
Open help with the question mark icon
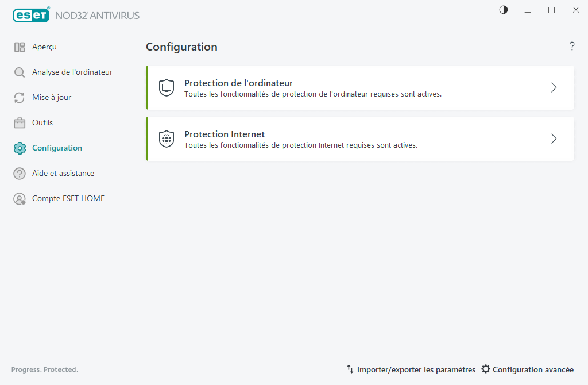(x=572, y=47)
